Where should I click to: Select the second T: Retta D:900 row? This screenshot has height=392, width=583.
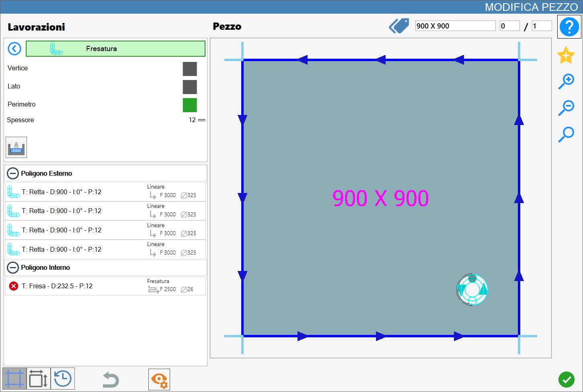tap(105, 211)
